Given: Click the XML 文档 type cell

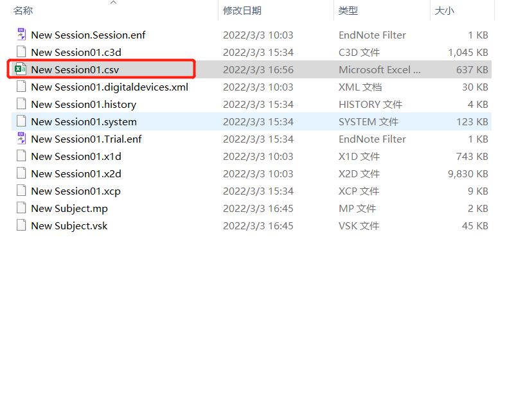Looking at the screenshot, I should pyautogui.click(x=360, y=87).
